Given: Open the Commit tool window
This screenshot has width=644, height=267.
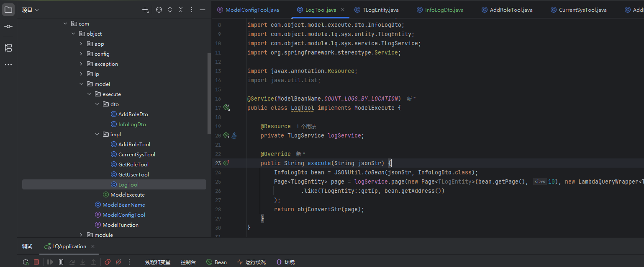Looking at the screenshot, I should coord(8,26).
